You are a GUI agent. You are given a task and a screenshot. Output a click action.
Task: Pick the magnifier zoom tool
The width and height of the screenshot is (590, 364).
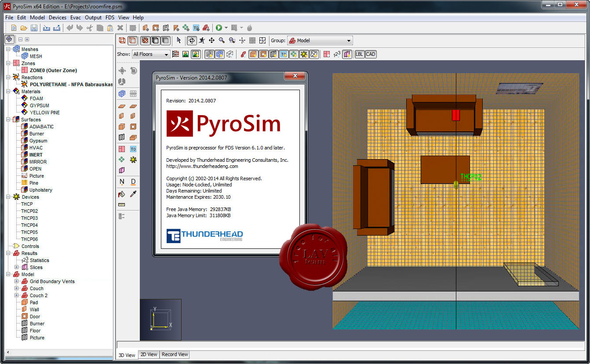[x=222, y=40]
